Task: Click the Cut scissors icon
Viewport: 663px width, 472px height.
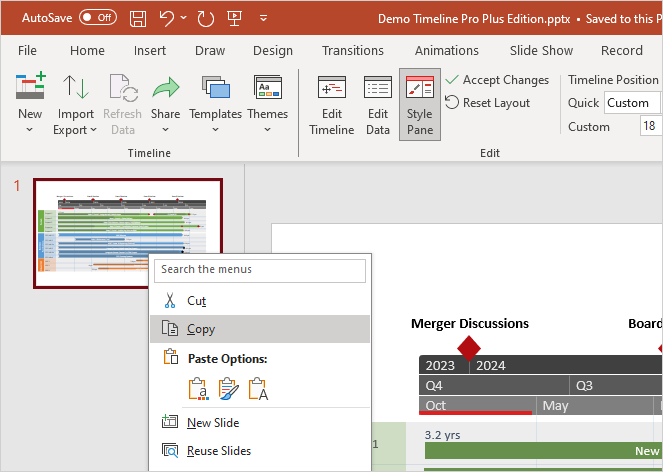Action: [x=170, y=301]
